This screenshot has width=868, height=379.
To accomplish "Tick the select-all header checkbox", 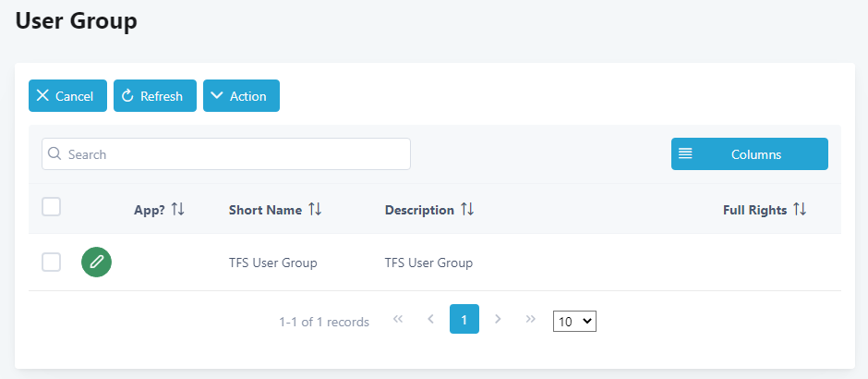I will (52, 207).
